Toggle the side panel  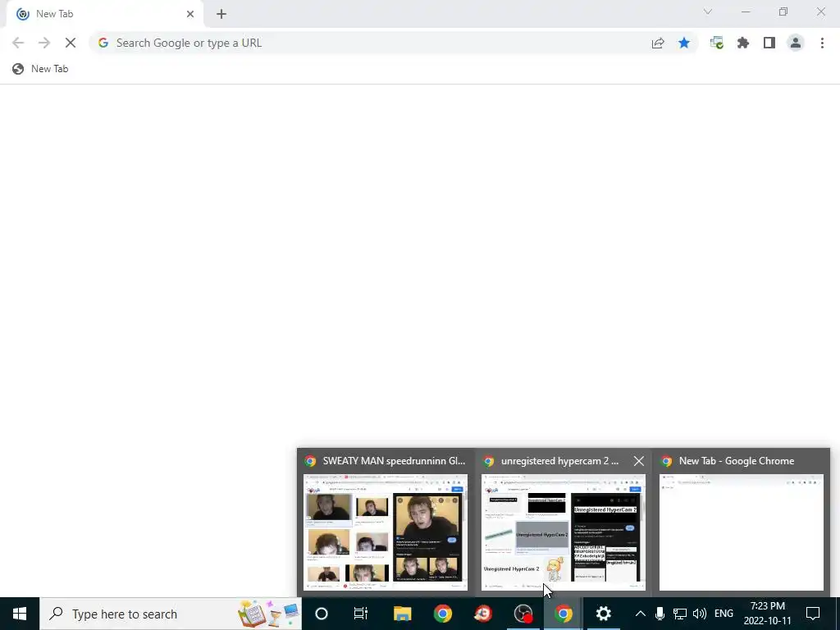769,43
